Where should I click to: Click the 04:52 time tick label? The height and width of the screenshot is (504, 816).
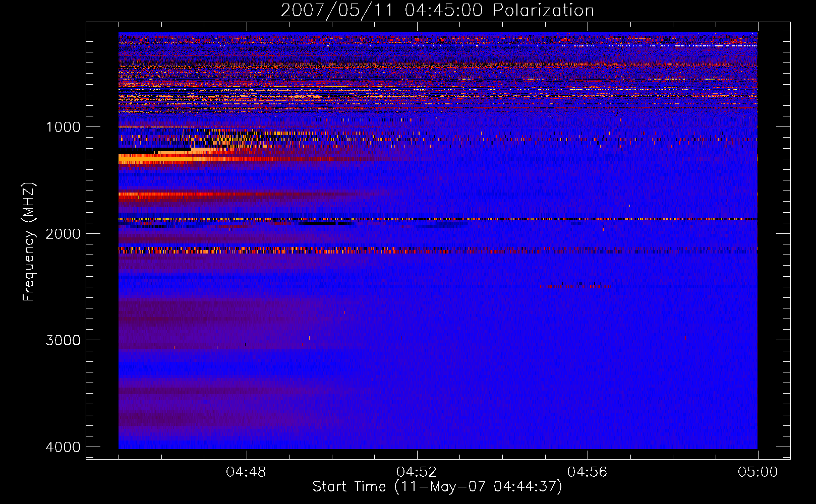pyautogui.click(x=417, y=472)
